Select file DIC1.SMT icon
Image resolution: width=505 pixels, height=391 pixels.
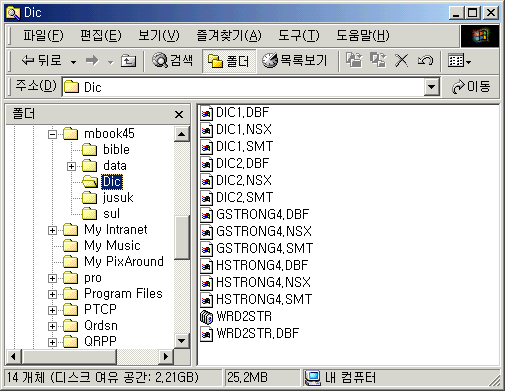(206, 147)
